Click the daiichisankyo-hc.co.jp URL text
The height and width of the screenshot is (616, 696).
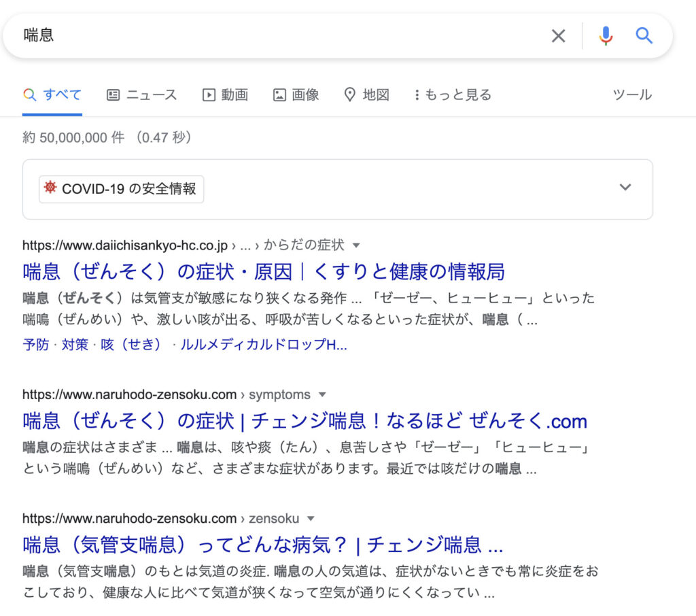coord(125,245)
